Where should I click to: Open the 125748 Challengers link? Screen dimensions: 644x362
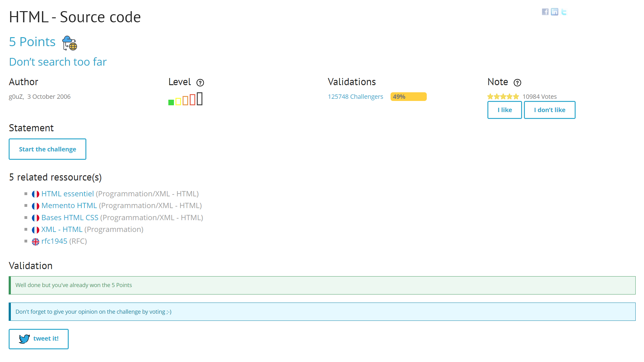[x=355, y=97]
